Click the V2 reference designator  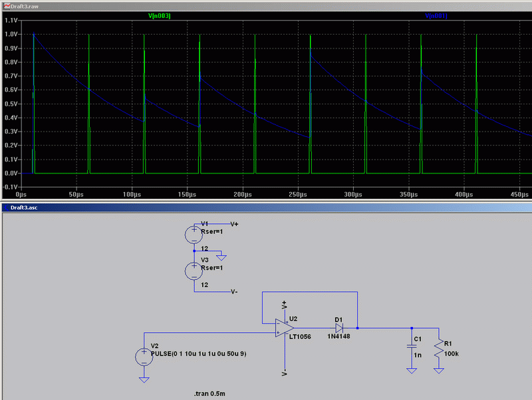[x=155, y=346]
